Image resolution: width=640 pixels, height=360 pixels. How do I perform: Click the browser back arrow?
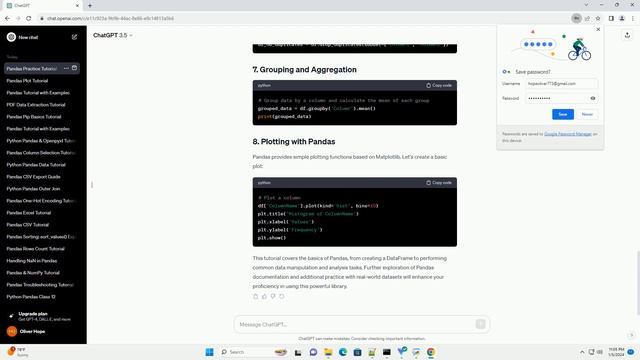pos(7,18)
